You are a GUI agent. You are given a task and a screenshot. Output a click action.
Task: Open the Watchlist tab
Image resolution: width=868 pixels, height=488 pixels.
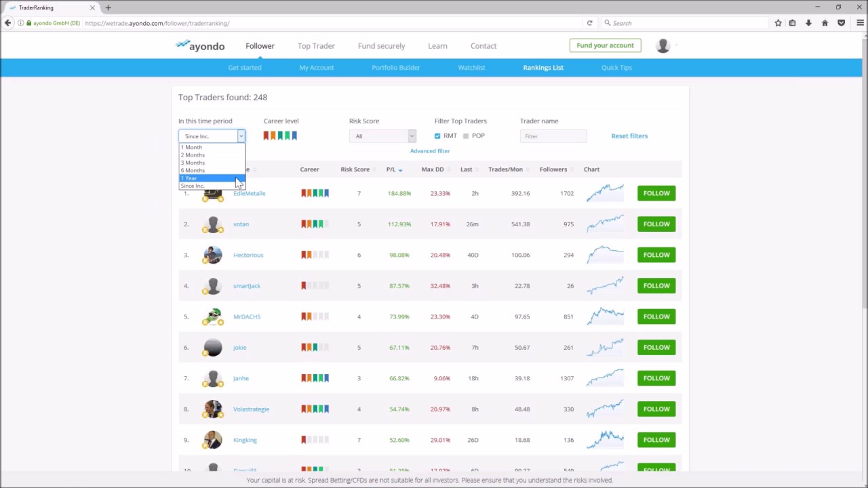click(471, 68)
